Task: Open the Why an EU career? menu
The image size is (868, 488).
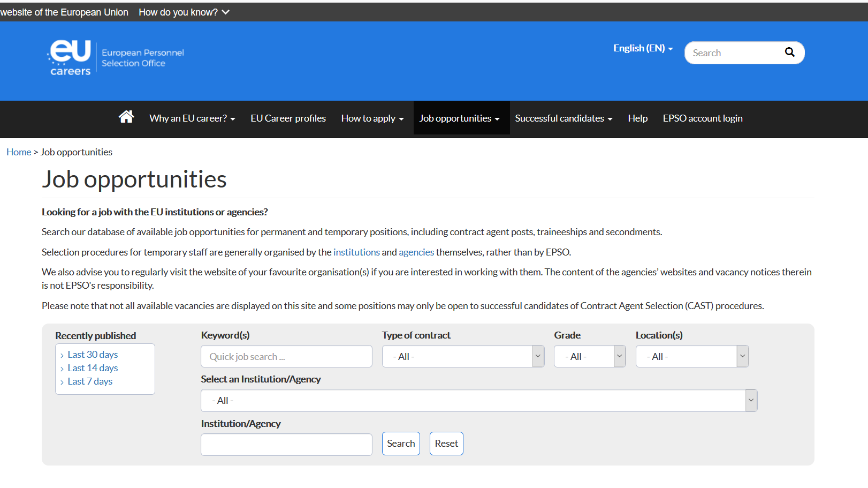Action: click(x=192, y=118)
